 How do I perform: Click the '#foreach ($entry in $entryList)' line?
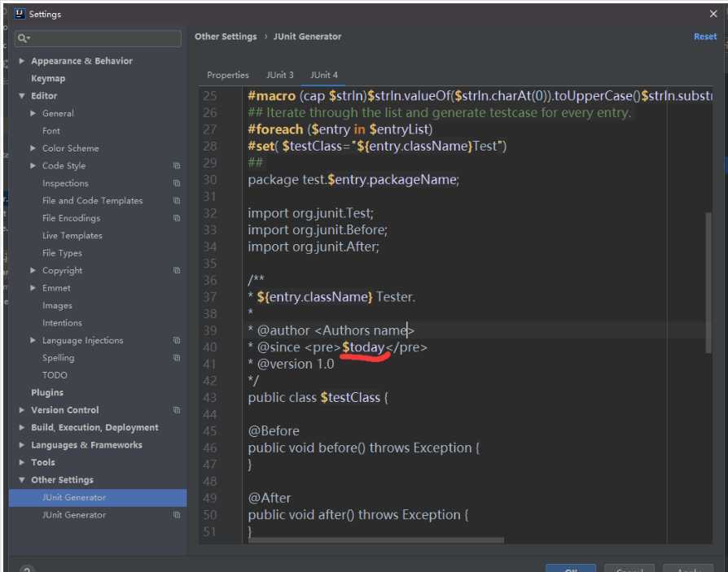click(x=340, y=129)
